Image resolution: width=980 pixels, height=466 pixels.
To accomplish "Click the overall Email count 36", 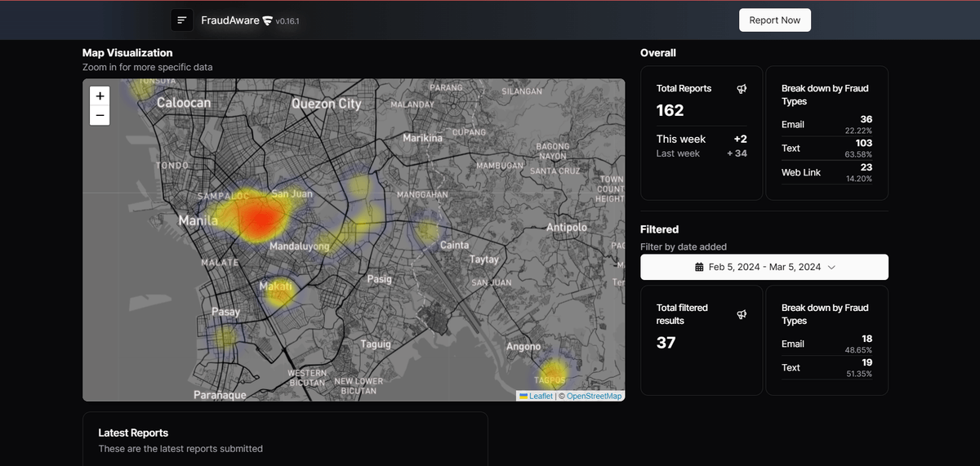I will (866, 119).
